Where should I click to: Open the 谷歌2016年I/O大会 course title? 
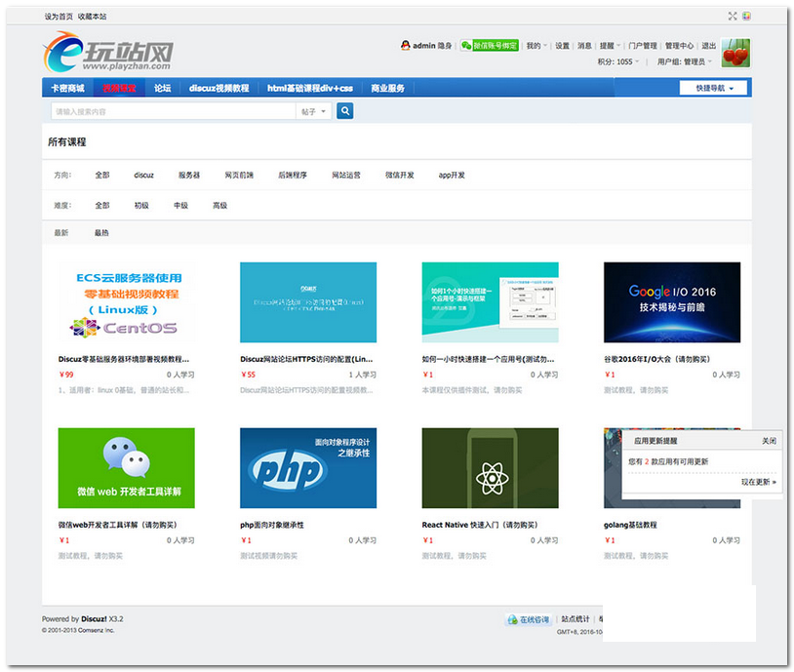point(656,360)
